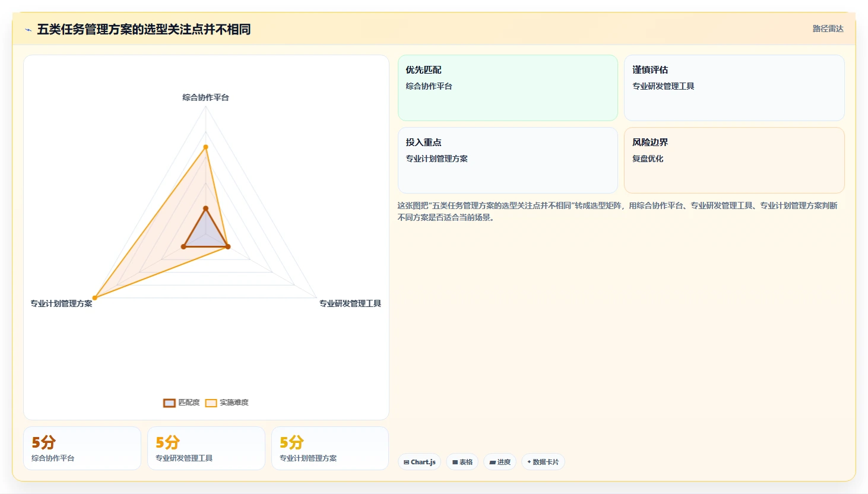Select the 数据卡片 tag chip
This screenshot has width=868, height=494.
coord(543,462)
